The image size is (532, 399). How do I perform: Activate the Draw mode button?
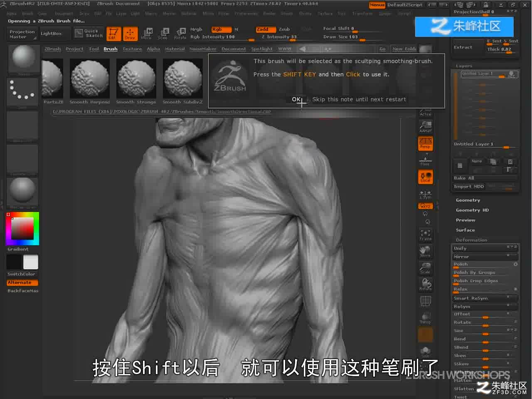[130, 34]
